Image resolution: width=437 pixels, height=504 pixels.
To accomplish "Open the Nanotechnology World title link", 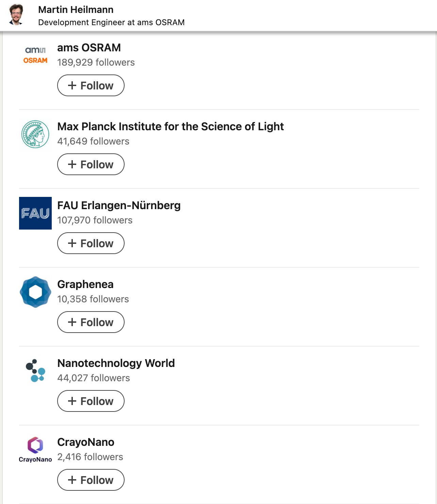I will 116,363.
